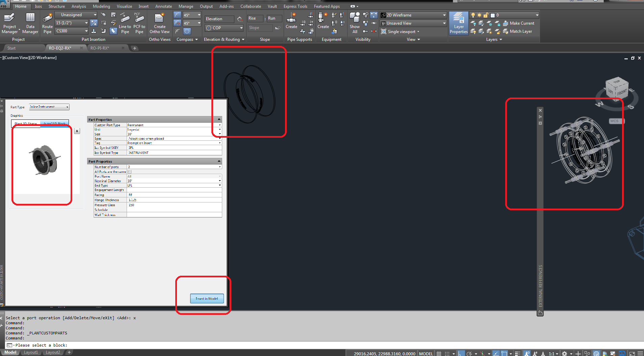Click Create Ortho View
Image resolution: width=644 pixels, height=356 pixels.
click(159, 23)
